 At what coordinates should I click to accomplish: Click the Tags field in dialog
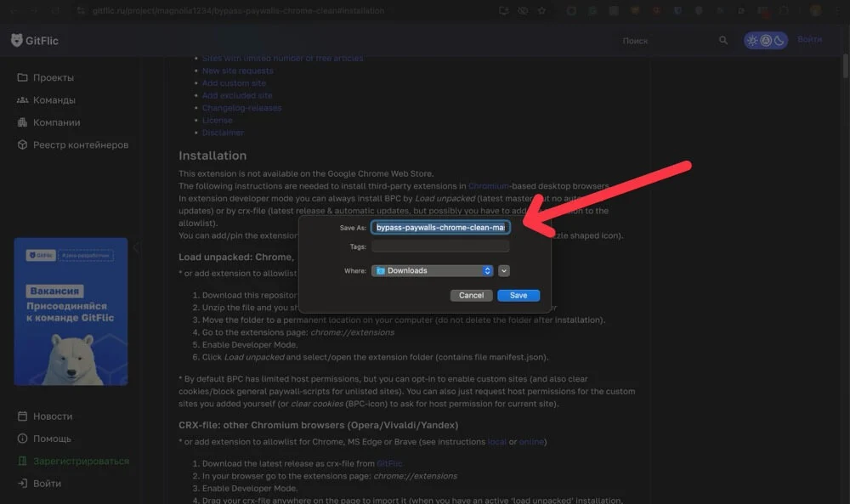click(x=440, y=246)
